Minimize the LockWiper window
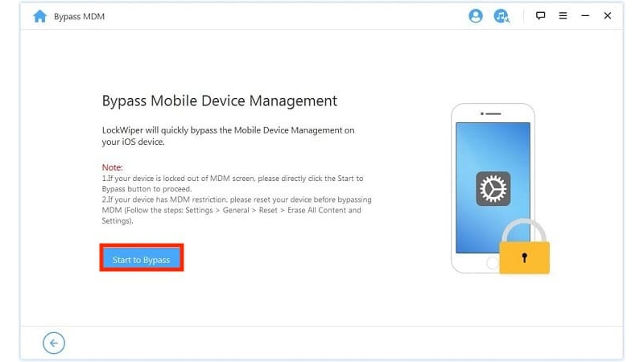The height and width of the screenshot is (362, 644). pos(585,15)
